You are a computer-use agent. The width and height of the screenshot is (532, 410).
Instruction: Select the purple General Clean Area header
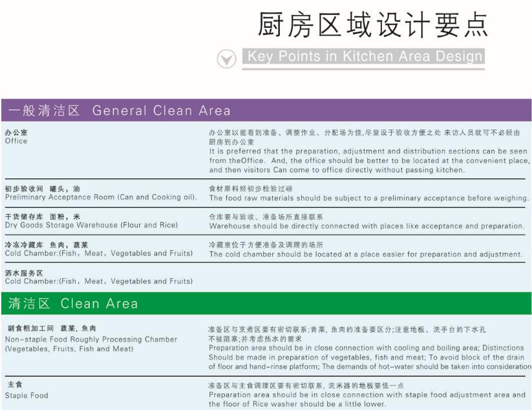pyautogui.click(x=266, y=111)
